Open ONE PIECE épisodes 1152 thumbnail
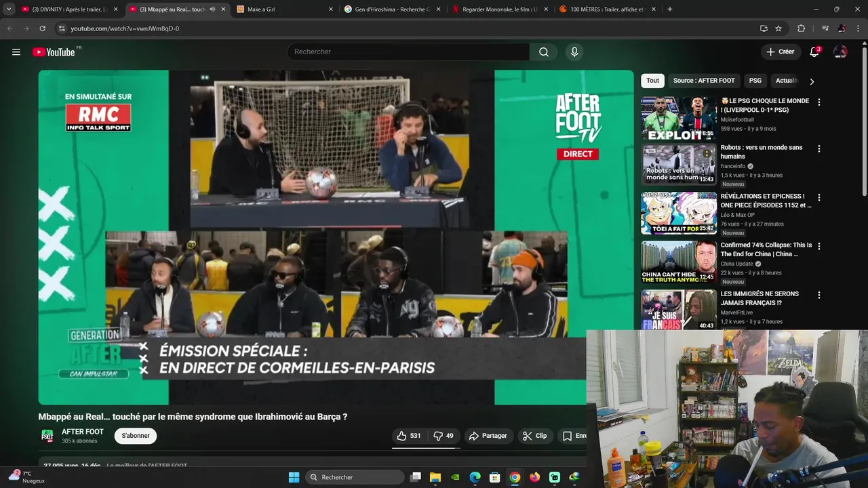 [x=679, y=213]
